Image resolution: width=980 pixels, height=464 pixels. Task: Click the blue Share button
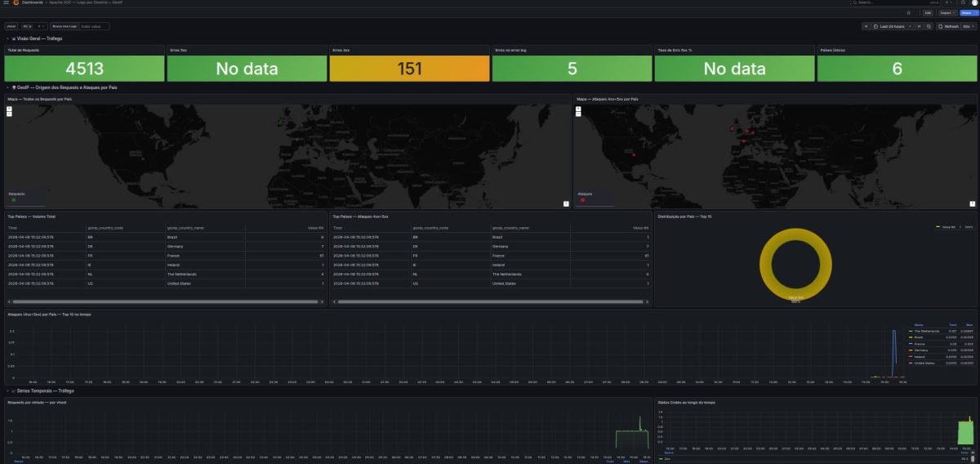coord(966,13)
